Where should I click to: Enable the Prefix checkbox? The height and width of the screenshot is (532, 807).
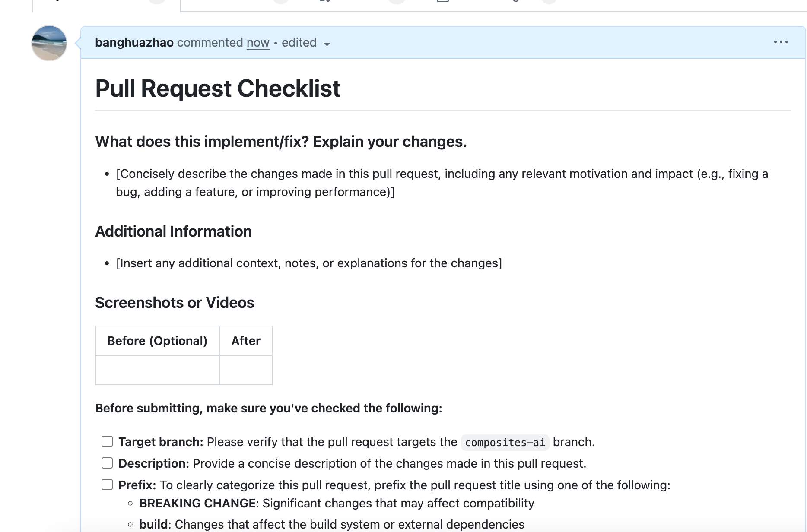[x=107, y=484]
